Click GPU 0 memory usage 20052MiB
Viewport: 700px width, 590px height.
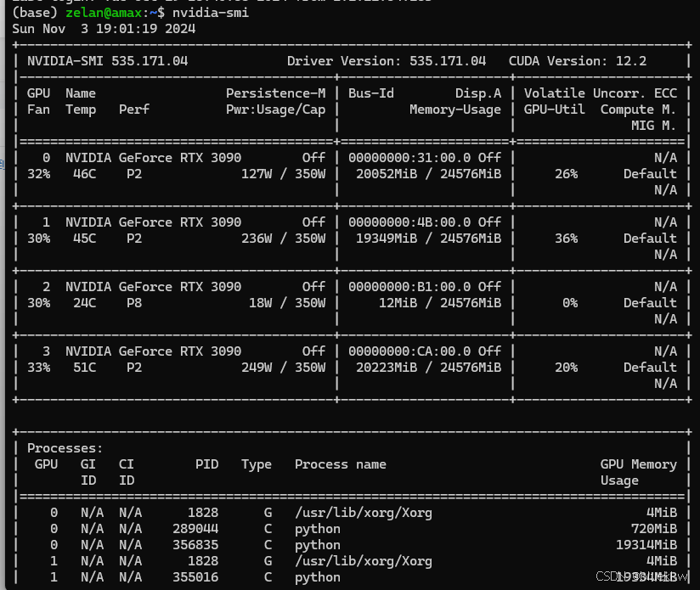pos(394,174)
